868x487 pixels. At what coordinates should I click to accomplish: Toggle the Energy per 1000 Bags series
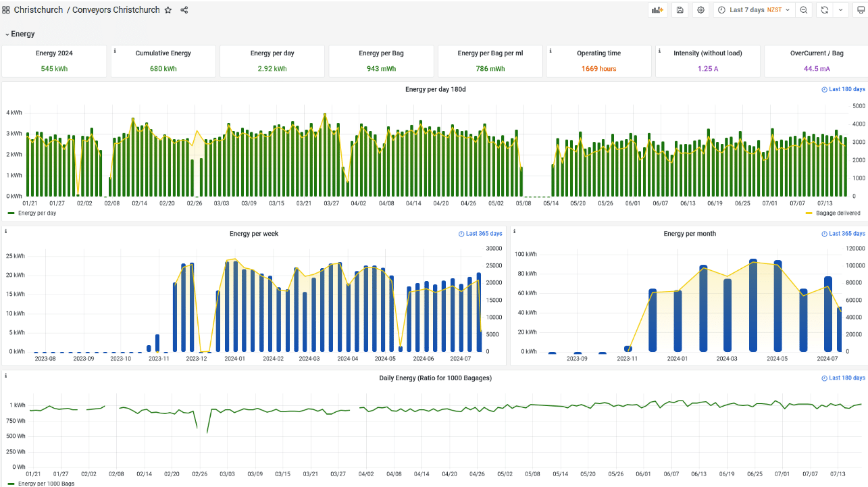point(46,484)
